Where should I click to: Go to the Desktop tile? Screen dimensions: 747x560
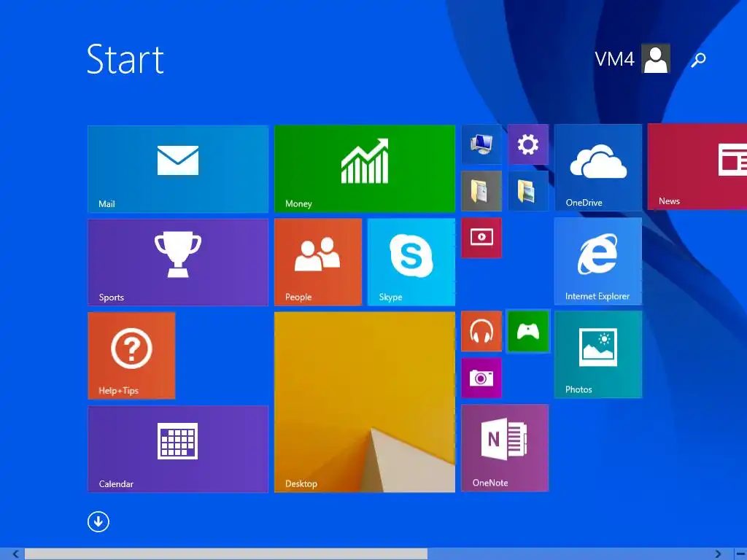365,402
